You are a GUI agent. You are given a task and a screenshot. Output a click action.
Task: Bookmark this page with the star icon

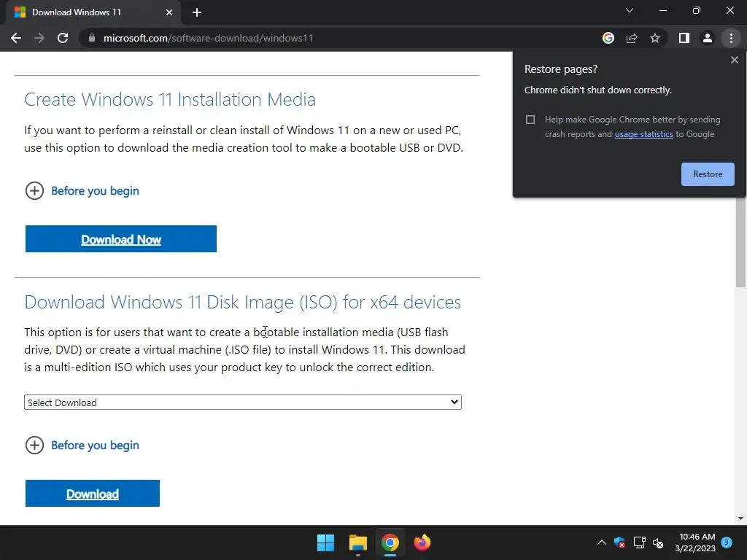click(655, 38)
